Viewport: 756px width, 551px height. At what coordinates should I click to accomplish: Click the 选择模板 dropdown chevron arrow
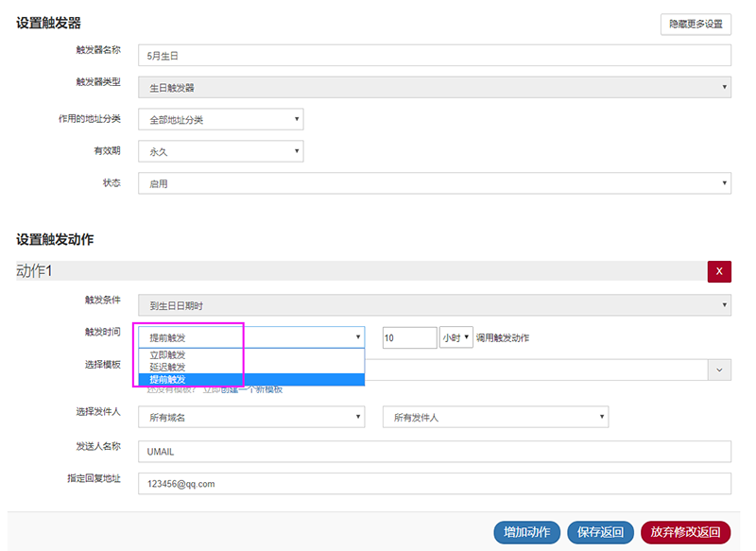[x=721, y=370]
